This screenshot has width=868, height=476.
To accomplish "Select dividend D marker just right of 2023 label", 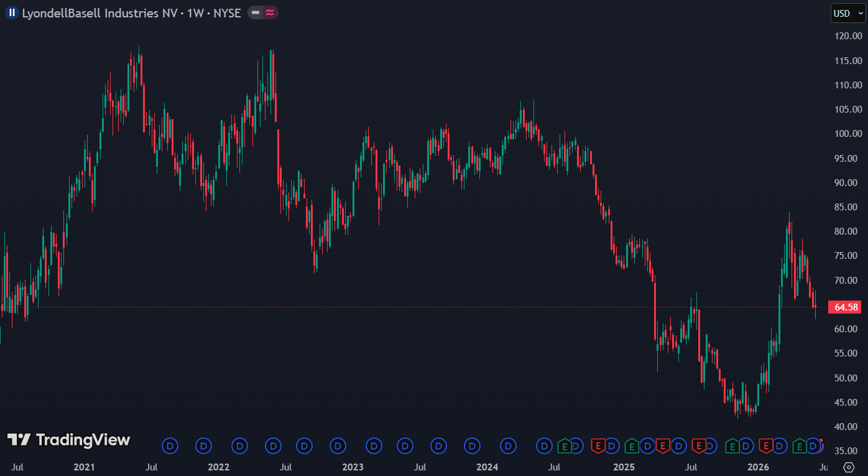I will click(x=374, y=446).
